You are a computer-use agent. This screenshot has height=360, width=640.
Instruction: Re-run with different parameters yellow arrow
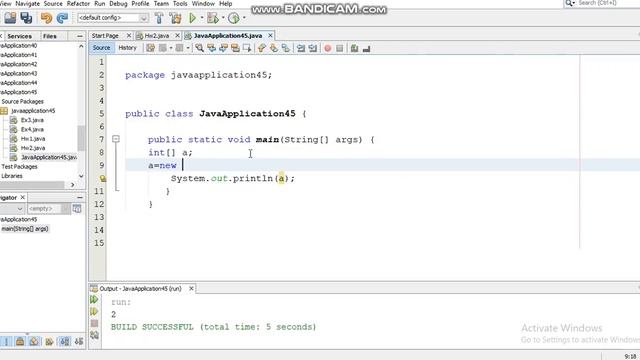point(94,311)
